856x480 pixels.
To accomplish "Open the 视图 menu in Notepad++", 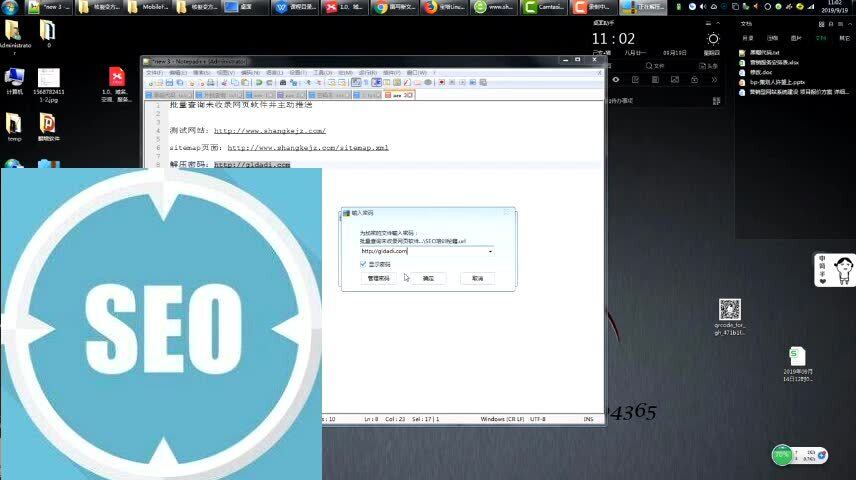I will click(225, 73).
